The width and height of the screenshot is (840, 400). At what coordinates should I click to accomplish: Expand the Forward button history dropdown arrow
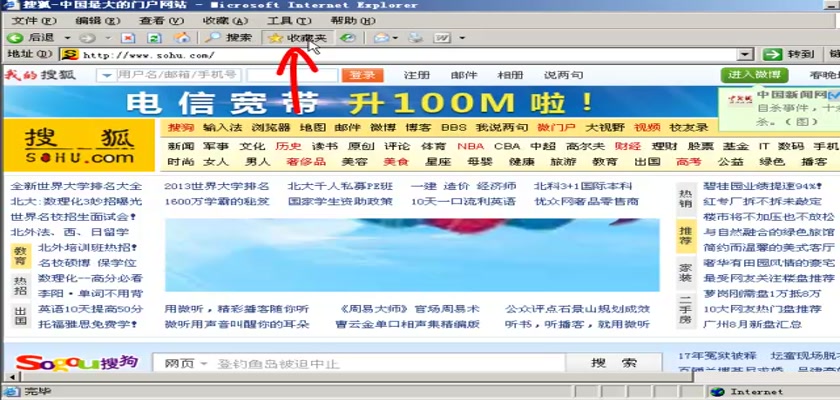click(108, 38)
